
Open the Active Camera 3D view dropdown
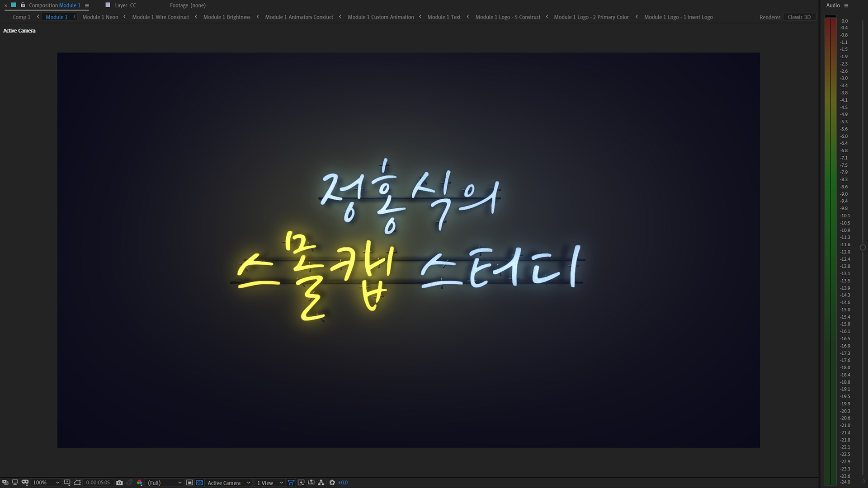(x=228, y=483)
